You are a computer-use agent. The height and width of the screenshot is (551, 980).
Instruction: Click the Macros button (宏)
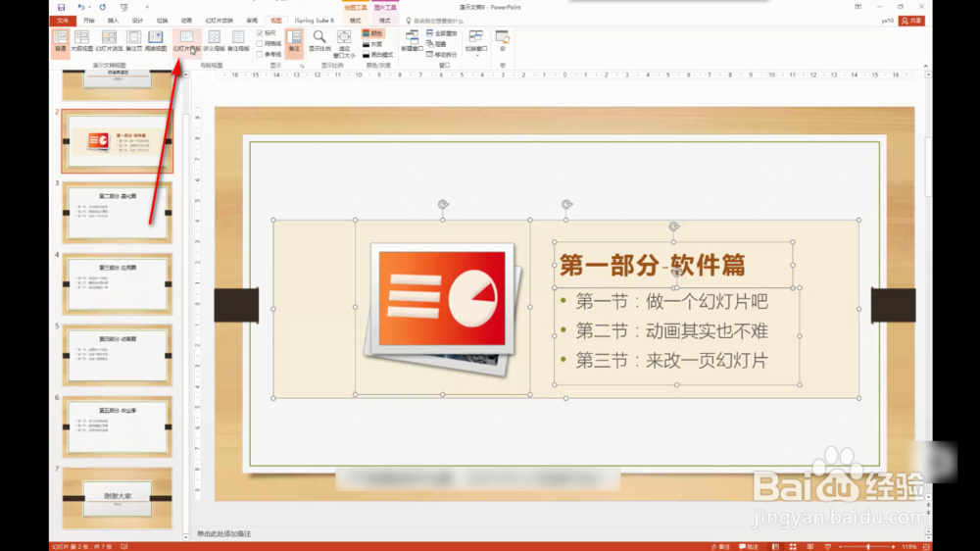503,40
